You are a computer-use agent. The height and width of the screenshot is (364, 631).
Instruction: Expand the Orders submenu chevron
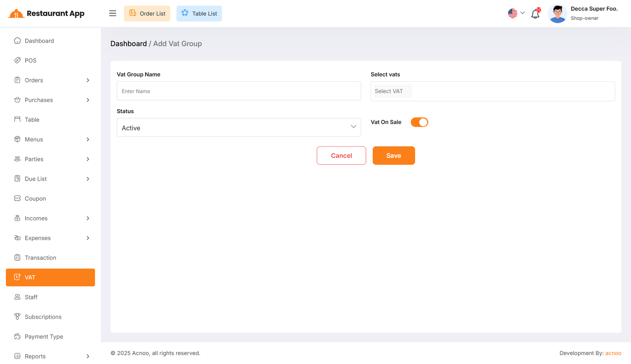88,80
